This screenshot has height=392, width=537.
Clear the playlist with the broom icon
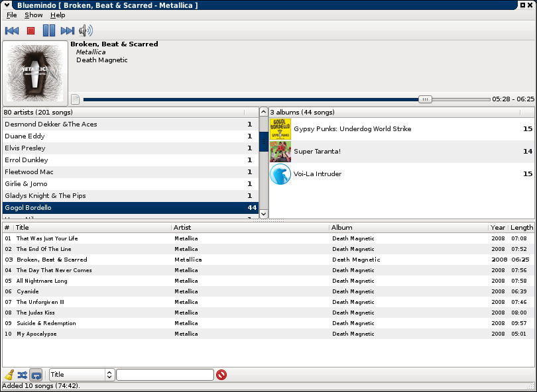point(9,375)
